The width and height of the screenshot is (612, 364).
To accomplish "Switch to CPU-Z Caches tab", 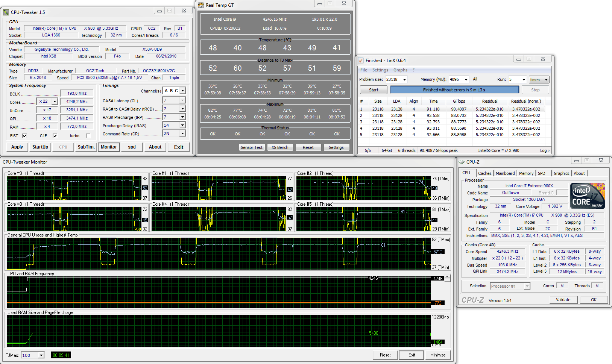I will click(485, 173).
